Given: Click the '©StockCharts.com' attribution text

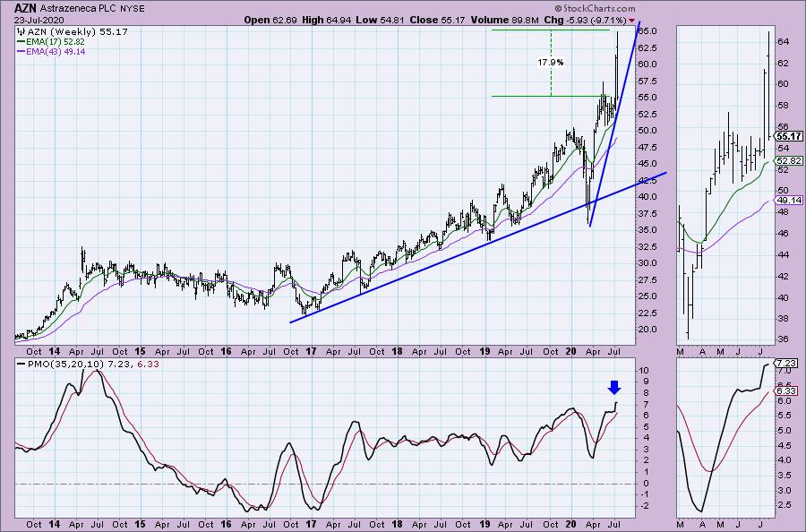Looking at the screenshot, I should [595, 8].
